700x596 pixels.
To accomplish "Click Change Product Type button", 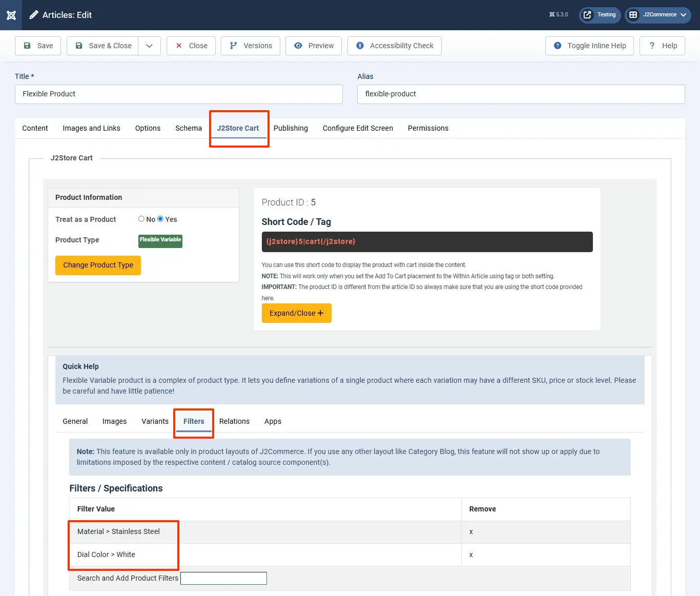I will [x=98, y=265].
